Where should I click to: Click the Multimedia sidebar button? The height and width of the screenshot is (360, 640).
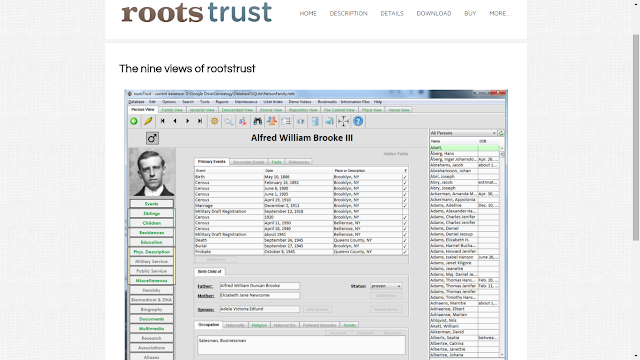[x=151, y=329]
